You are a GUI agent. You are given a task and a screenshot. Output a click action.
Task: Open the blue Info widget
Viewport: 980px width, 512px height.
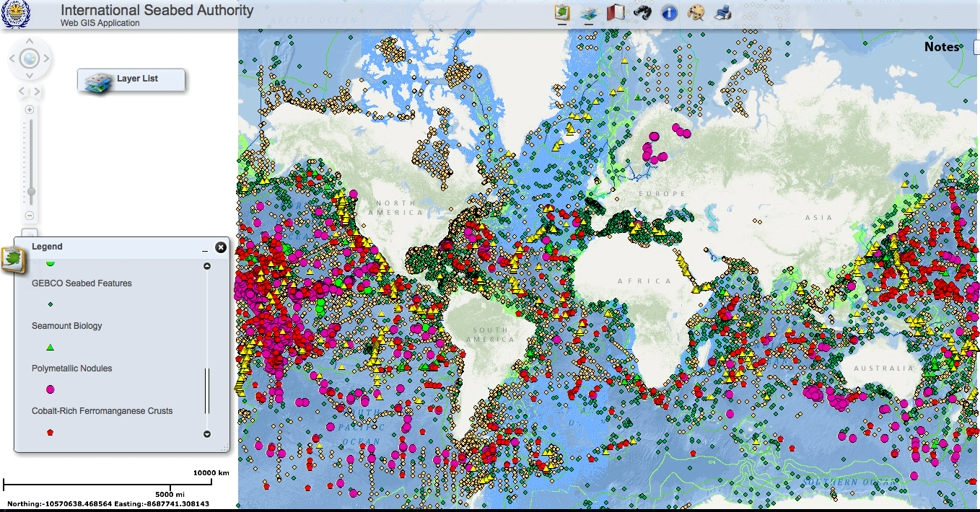pos(669,12)
